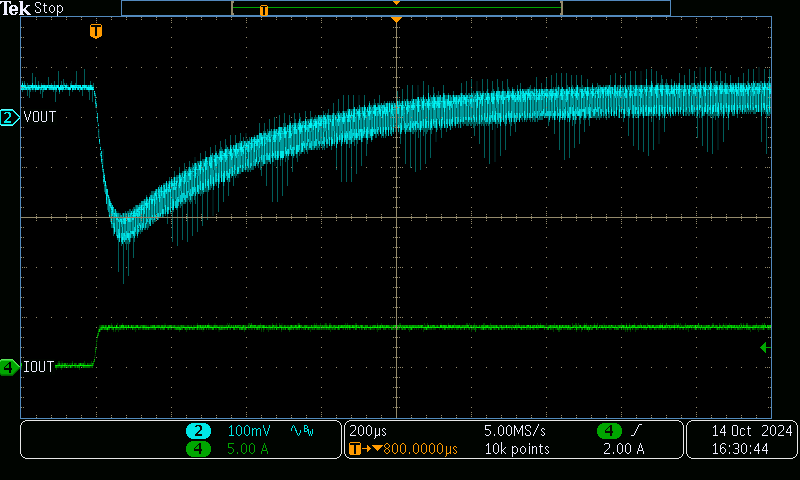Click the 10k points record length
Screen dimensions: 800x480
516,449
